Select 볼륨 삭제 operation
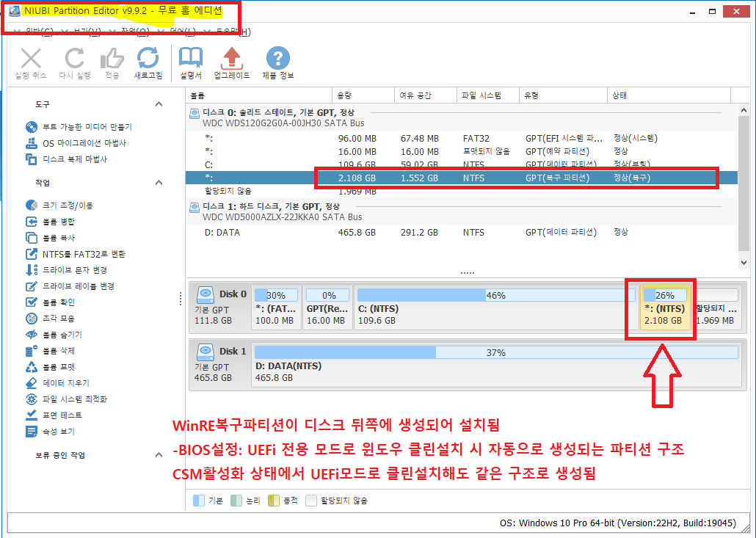The height and width of the screenshot is (538, 756). 50,351
